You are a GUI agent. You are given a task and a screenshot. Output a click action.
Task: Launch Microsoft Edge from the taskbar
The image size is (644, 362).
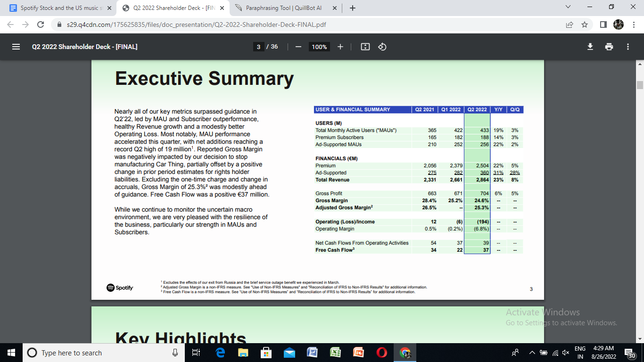[220, 353]
